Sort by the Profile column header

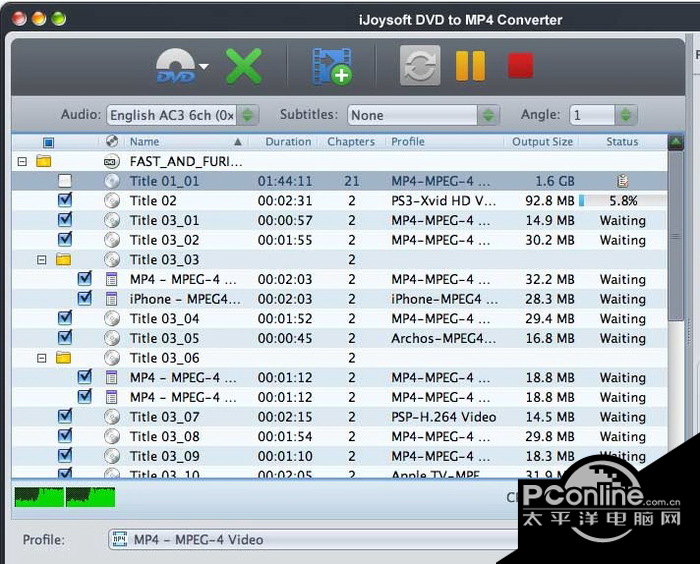coord(408,142)
